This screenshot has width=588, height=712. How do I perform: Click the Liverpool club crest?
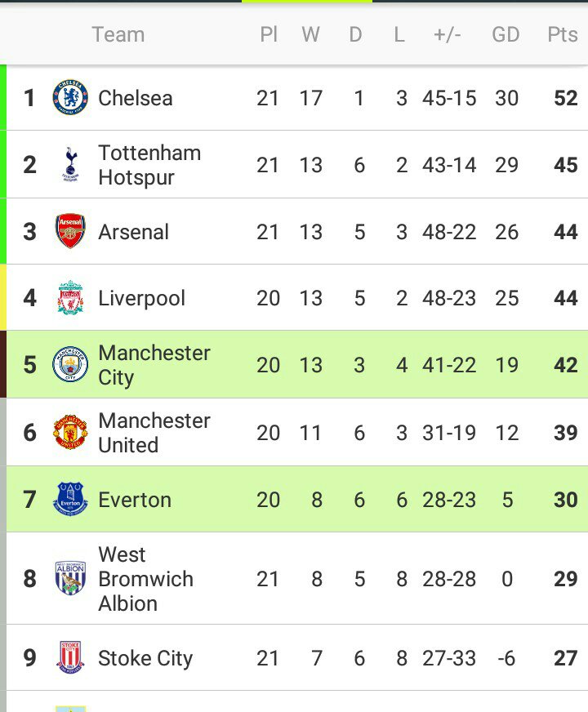tap(70, 298)
